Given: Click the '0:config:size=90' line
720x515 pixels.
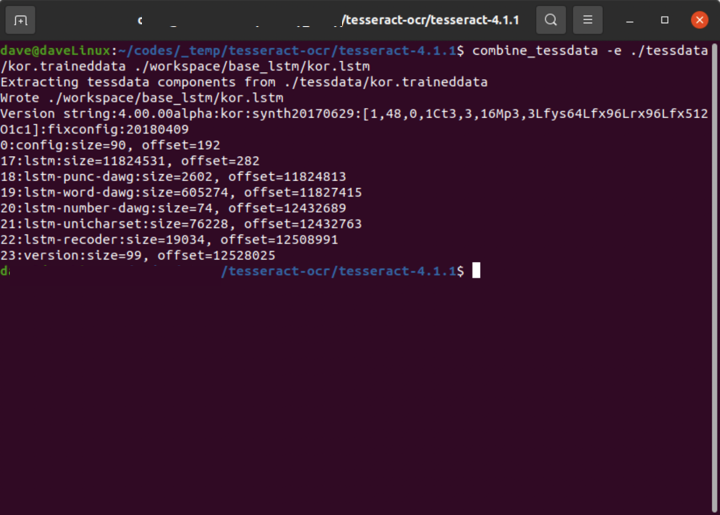Looking at the screenshot, I should pos(110,145).
